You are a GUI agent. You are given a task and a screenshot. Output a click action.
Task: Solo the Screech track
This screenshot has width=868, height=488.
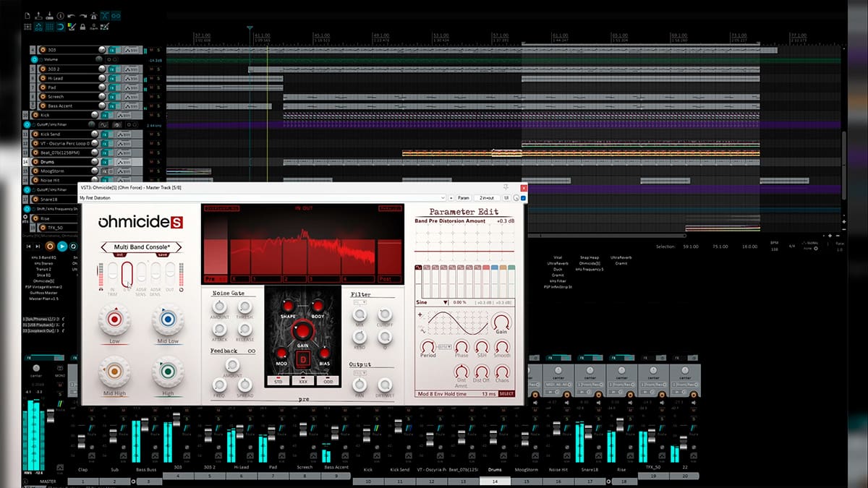pos(157,96)
